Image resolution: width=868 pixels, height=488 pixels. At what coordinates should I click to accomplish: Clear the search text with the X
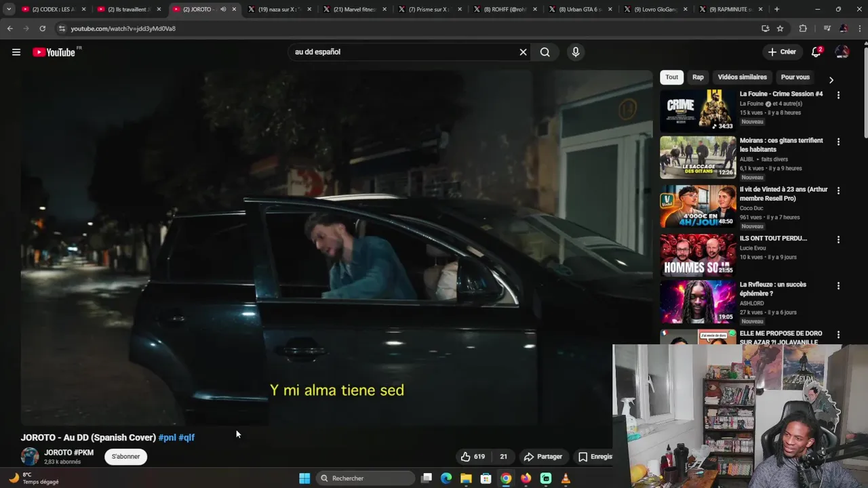523,52
